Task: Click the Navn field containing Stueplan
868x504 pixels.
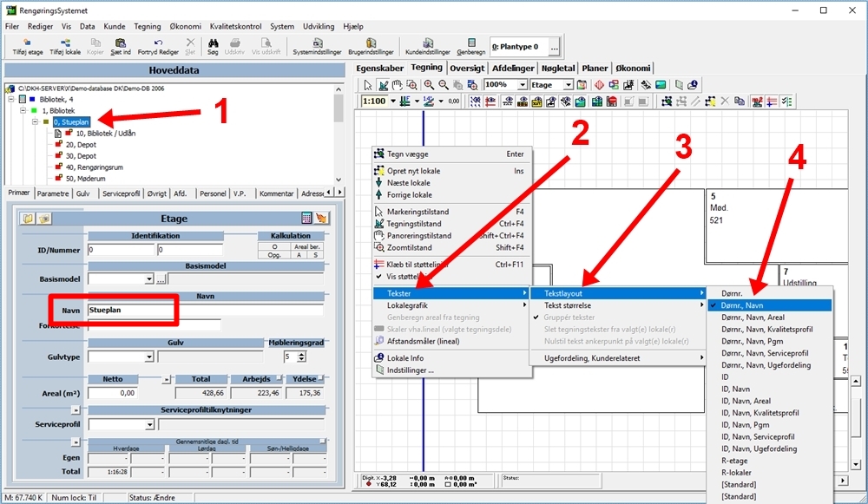Action: pos(206,311)
